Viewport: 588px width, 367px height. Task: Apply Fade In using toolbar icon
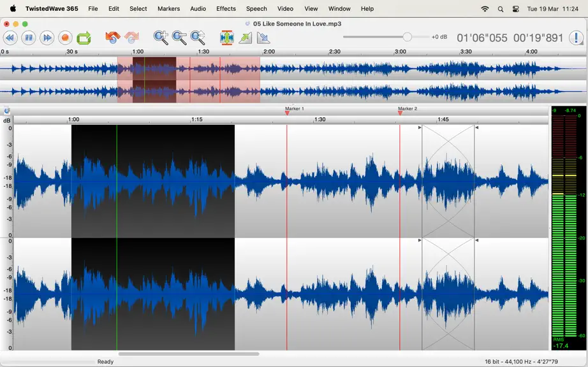coord(246,38)
